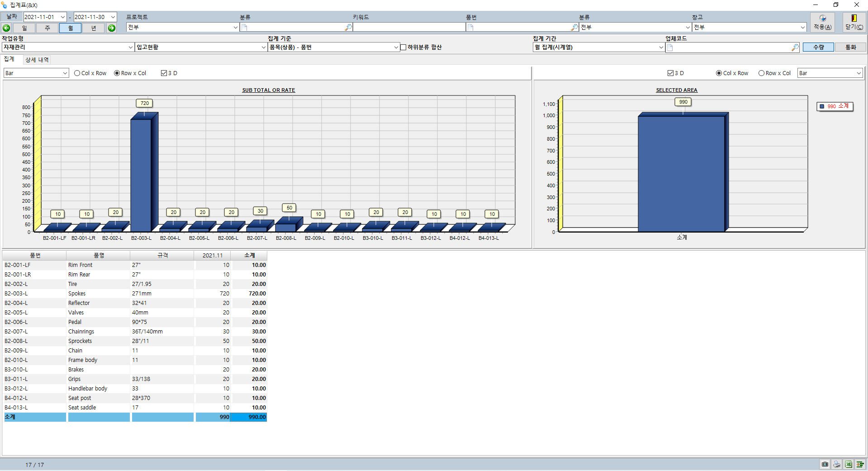Select 주 week period button

click(47, 28)
